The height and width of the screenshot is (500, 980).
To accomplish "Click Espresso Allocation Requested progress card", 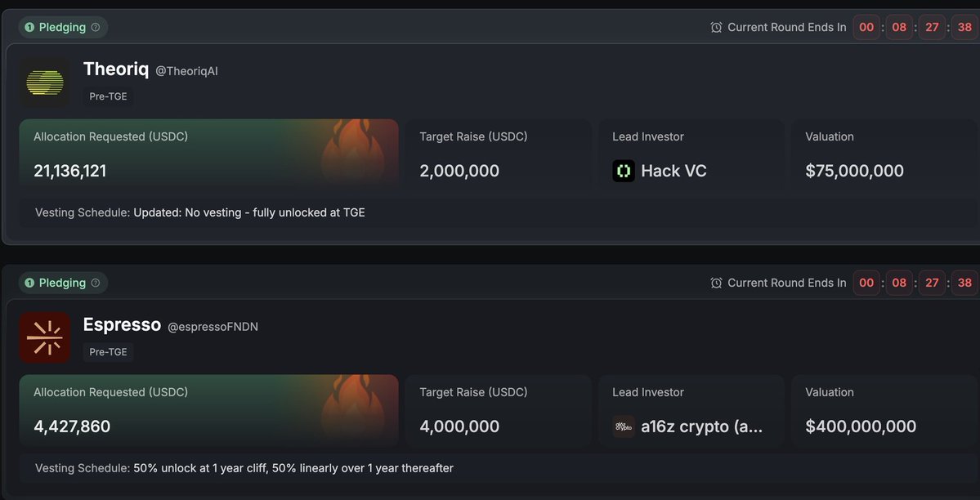I will [x=208, y=409].
